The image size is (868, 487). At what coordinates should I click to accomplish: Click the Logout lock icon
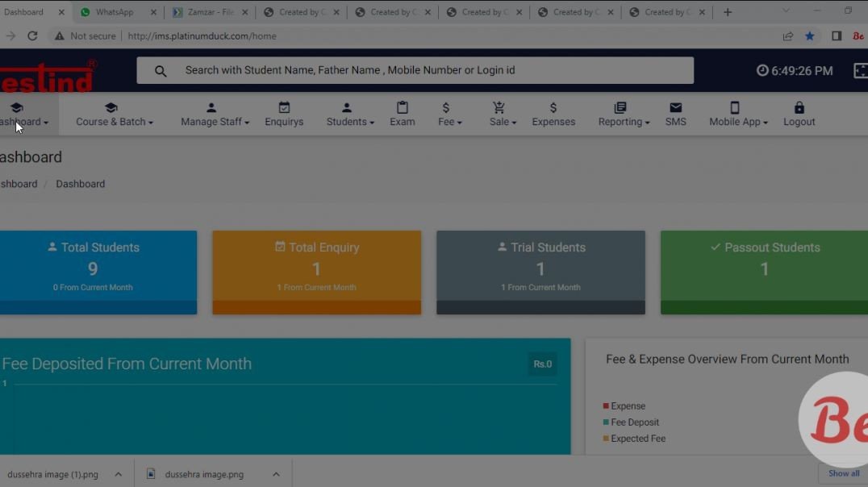click(x=799, y=108)
